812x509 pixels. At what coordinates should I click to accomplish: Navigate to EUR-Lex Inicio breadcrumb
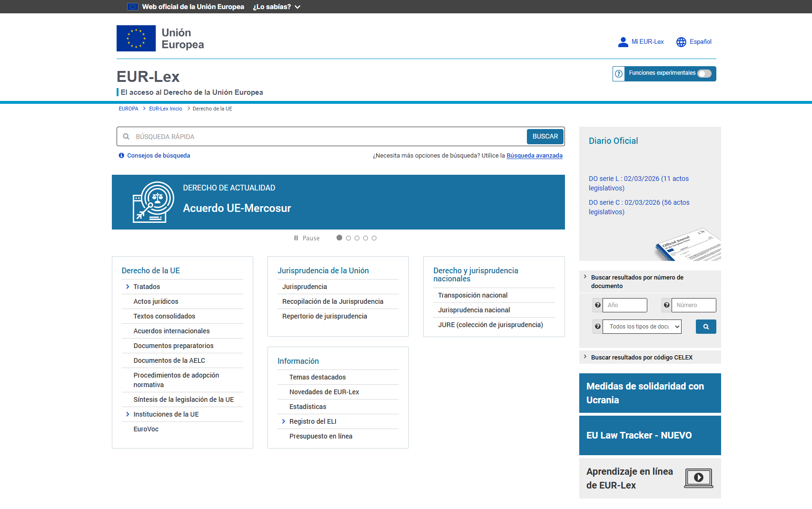click(165, 109)
